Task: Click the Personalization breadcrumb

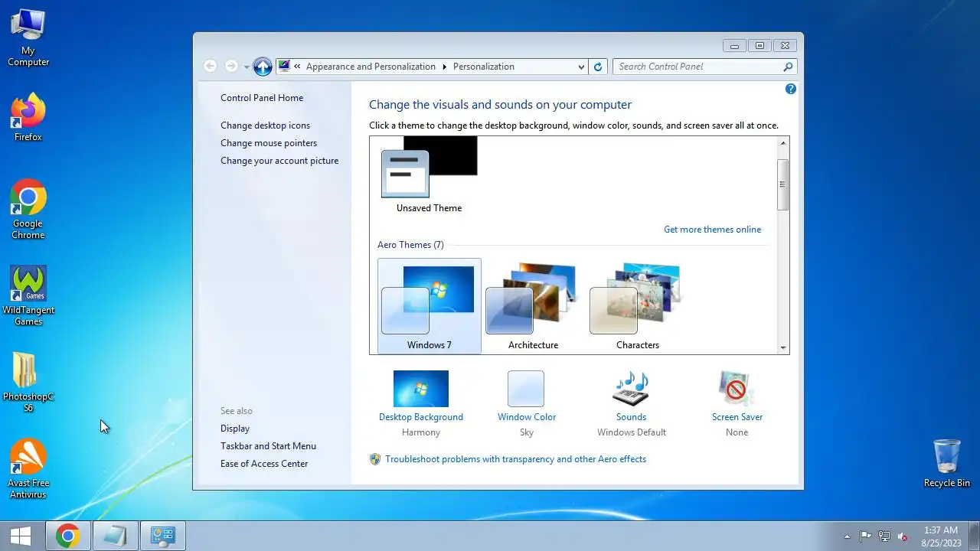Action: coord(484,67)
